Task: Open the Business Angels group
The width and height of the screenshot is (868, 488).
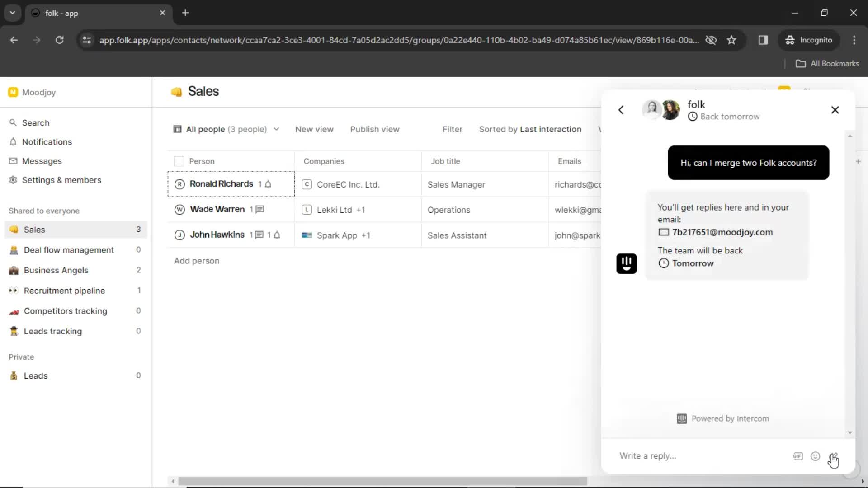Action: (x=75, y=270)
